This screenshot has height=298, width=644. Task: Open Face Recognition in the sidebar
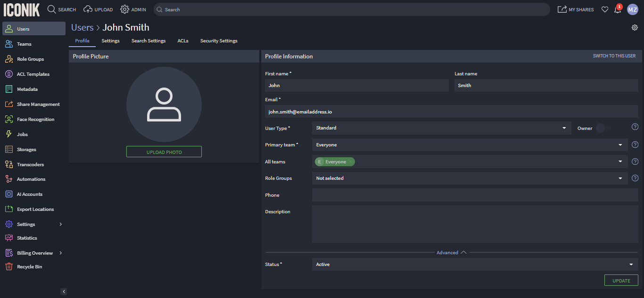35,120
